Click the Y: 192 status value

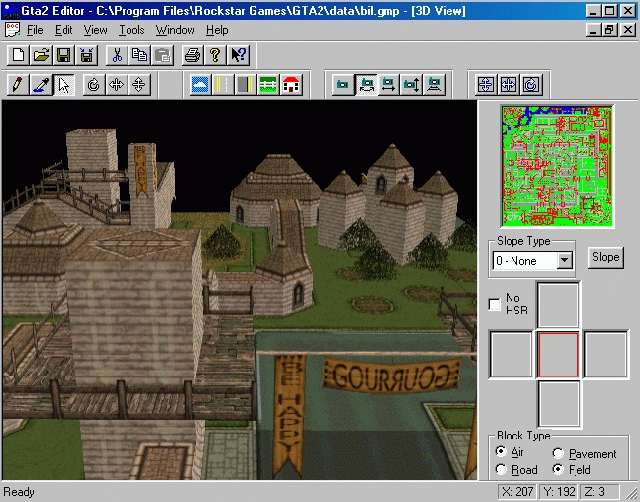click(559, 492)
